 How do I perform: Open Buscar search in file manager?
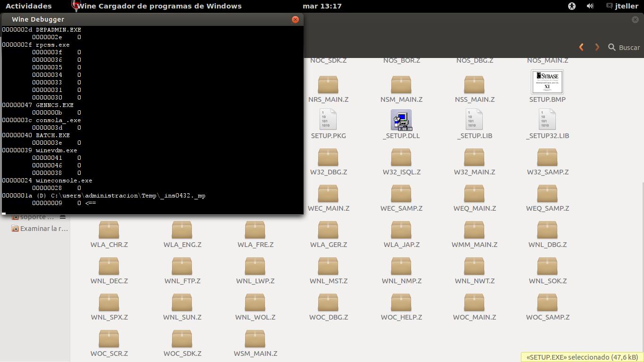click(x=624, y=47)
